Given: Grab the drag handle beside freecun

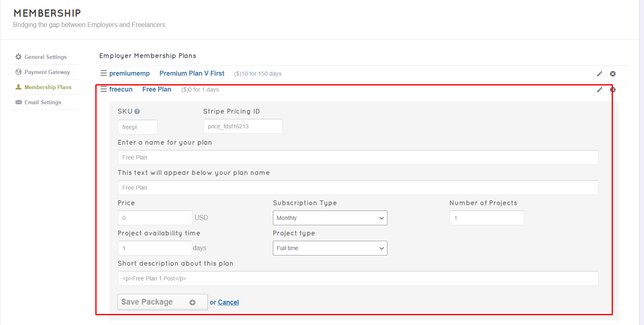Looking at the screenshot, I should click(104, 89).
